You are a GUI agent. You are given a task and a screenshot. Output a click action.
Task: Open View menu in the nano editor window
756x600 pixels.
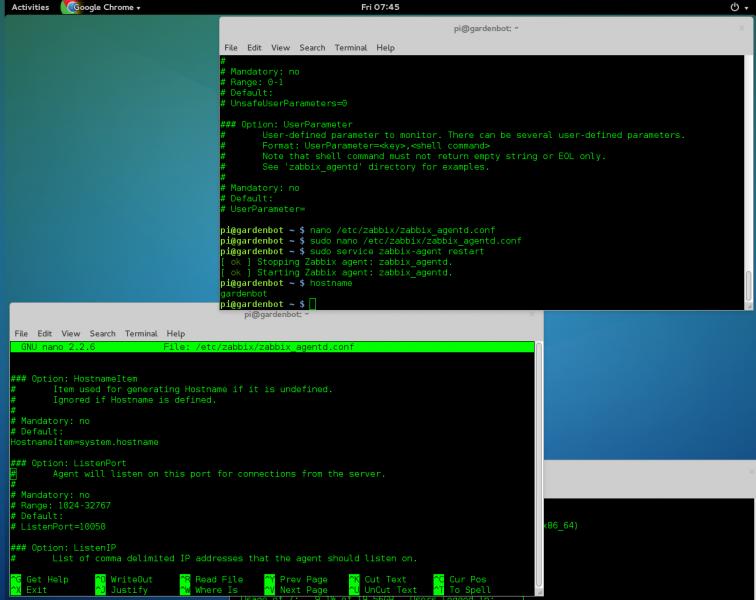click(x=71, y=333)
